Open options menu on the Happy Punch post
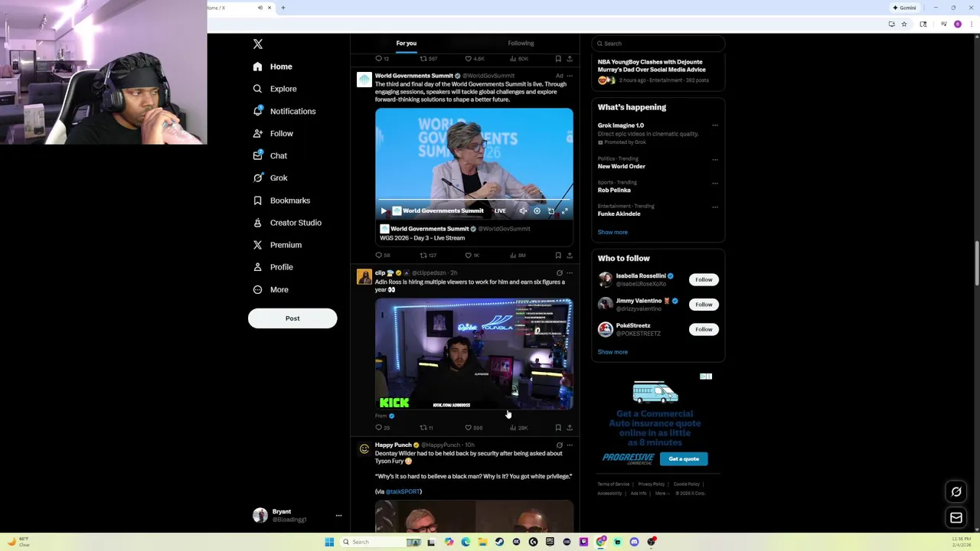 [x=569, y=445]
